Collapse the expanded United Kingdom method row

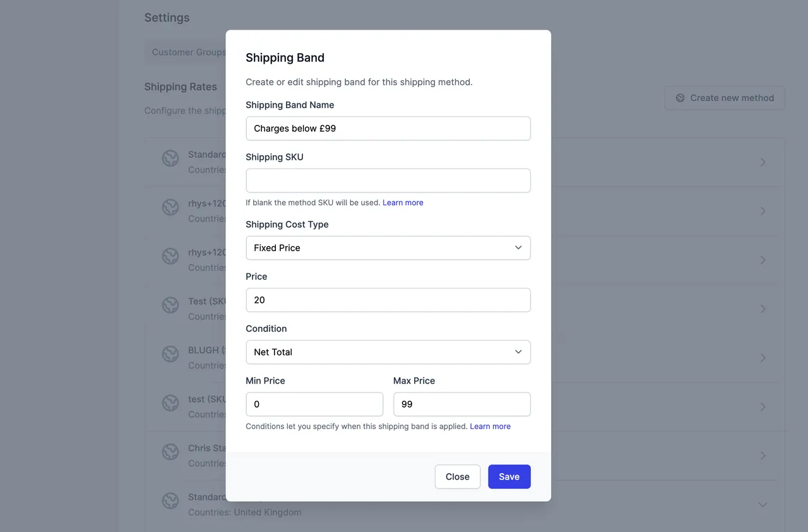click(x=762, y=504)
